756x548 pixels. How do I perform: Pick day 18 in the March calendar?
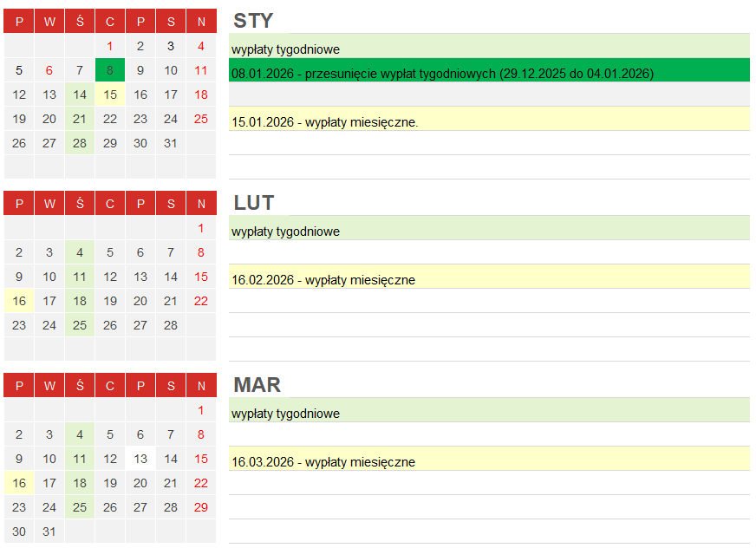click(x=80, y=483)
